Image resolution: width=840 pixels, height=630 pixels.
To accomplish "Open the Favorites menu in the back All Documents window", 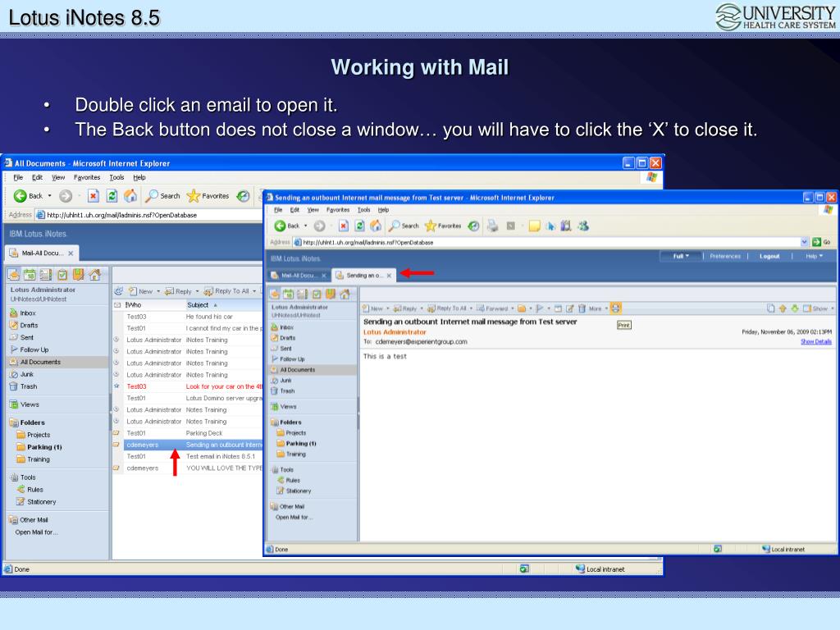I will point(87,177).
